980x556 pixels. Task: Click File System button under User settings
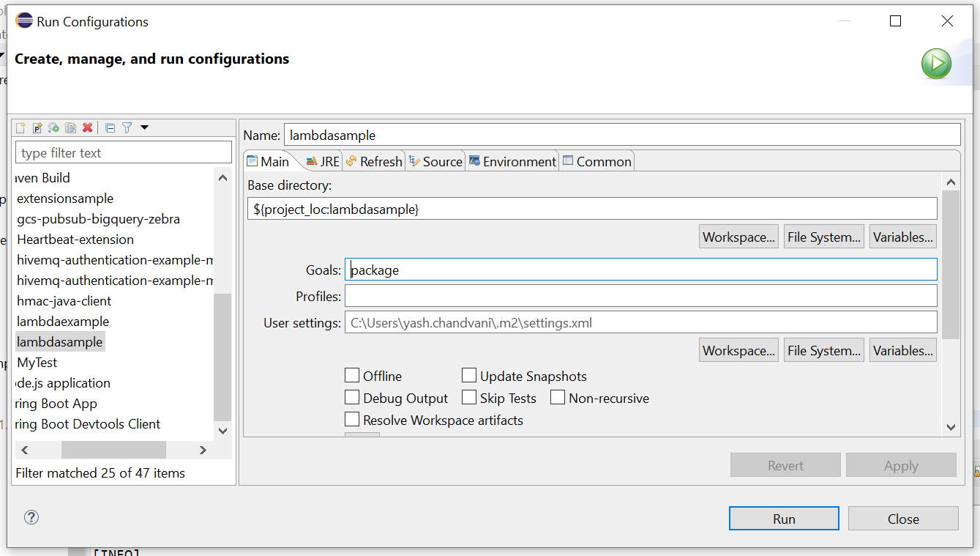pos(824,350)
